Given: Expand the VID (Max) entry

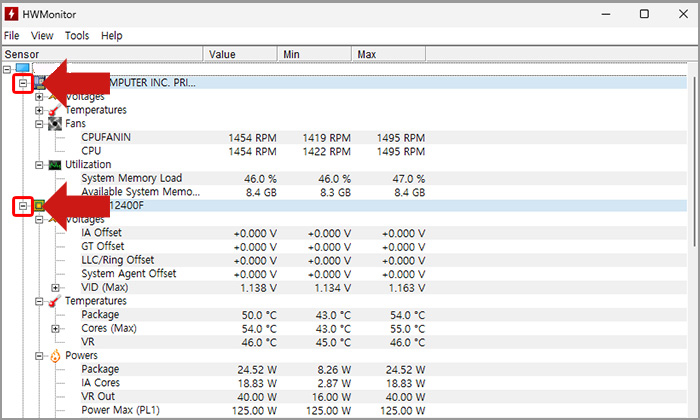Looking at the screenshot, I should [x=55, y=288].
